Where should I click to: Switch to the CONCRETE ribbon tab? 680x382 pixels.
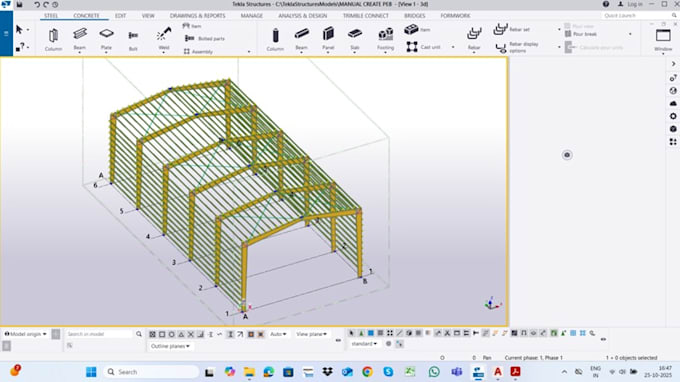click(86, 16)
